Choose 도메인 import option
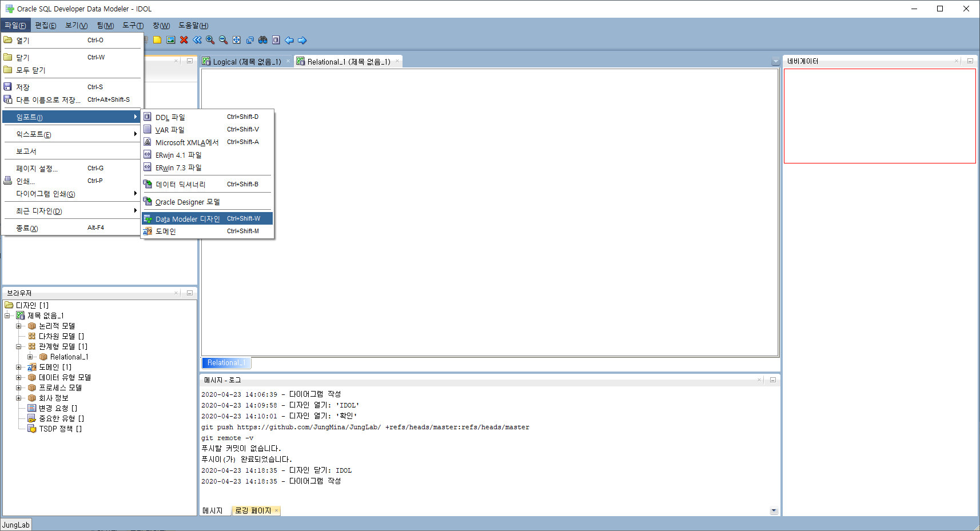Screen dimensions: 980x531 [208, 231]
